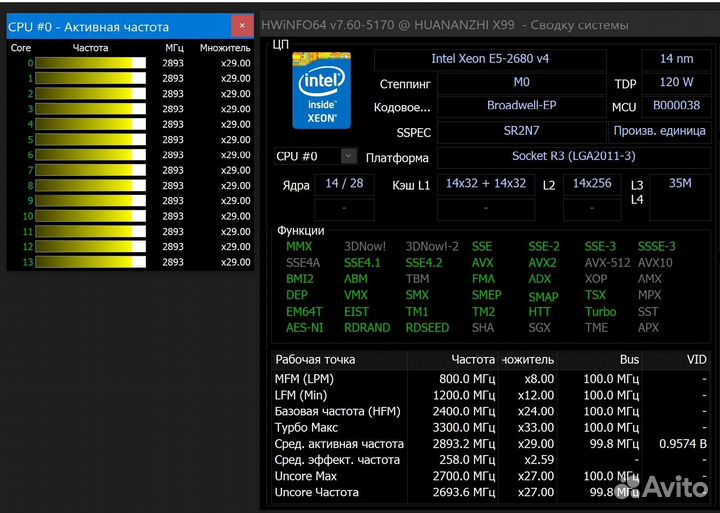The width and height of the screenshot is (720, 513).
Task: Click the MCU value B000038
Action: (x=676, y=106)
